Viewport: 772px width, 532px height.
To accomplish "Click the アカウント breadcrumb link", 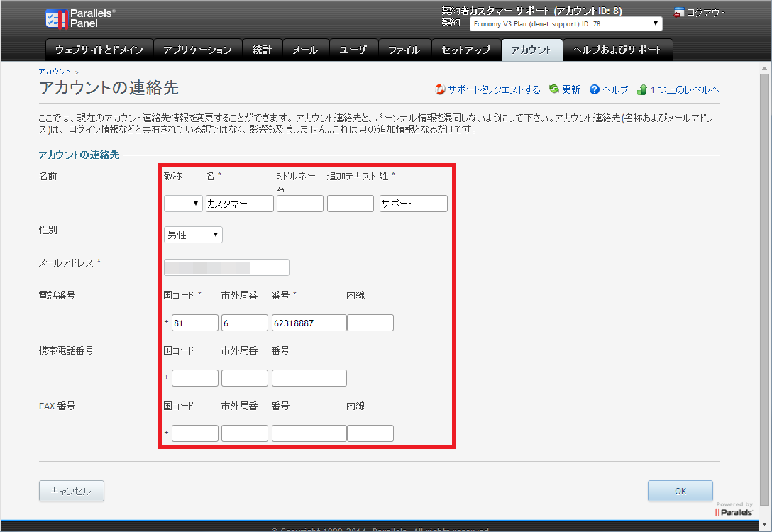I will click(x=55, y=72).
